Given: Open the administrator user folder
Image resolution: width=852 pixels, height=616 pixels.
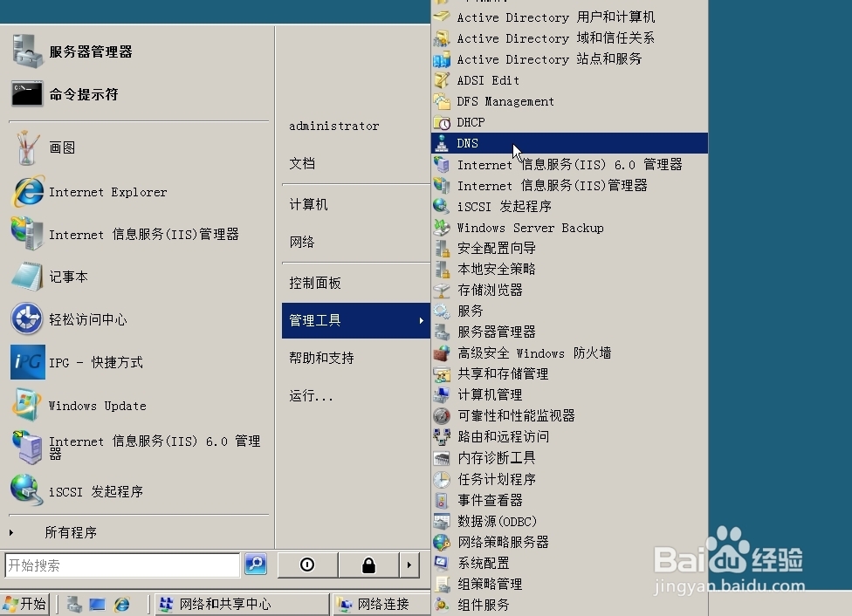Looking at the screenshot, I should tap(356, 126).
